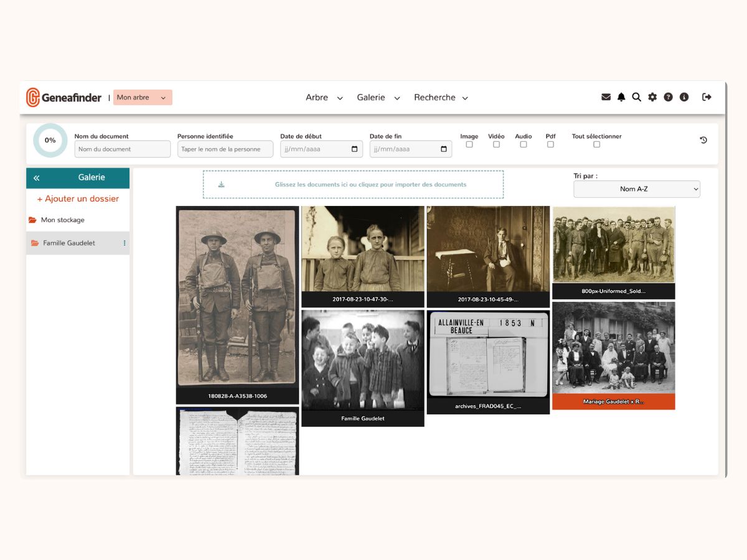This screenshot has width=747, height=560.
Task: Enable Tout sélectionner checkbox
Action: [596, 144]
